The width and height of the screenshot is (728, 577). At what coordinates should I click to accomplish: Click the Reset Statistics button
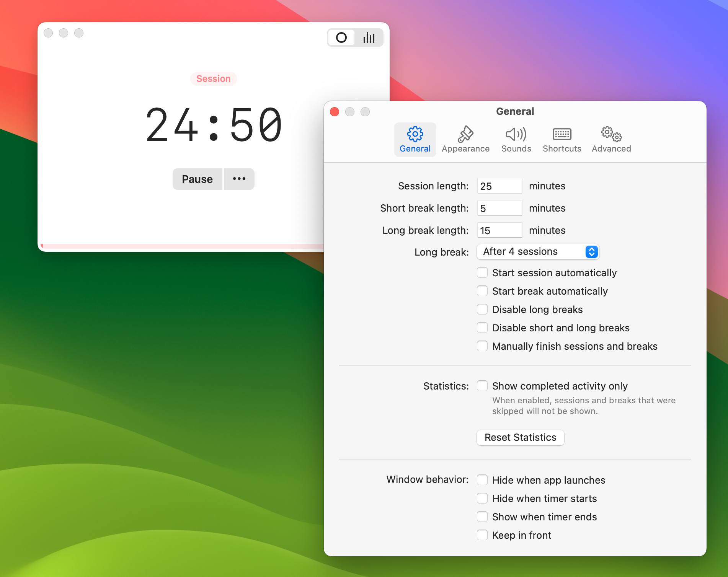point(520,438)
